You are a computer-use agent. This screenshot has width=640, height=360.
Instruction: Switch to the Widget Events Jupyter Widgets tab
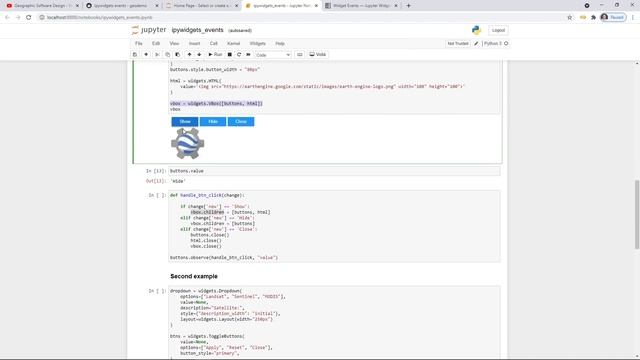coord(361,6)
